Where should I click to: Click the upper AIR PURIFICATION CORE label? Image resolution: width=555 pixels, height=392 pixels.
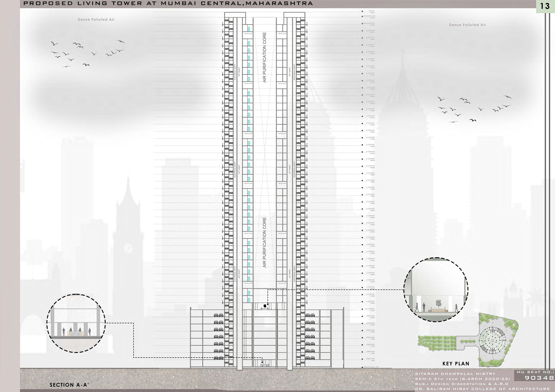[264, 58]
